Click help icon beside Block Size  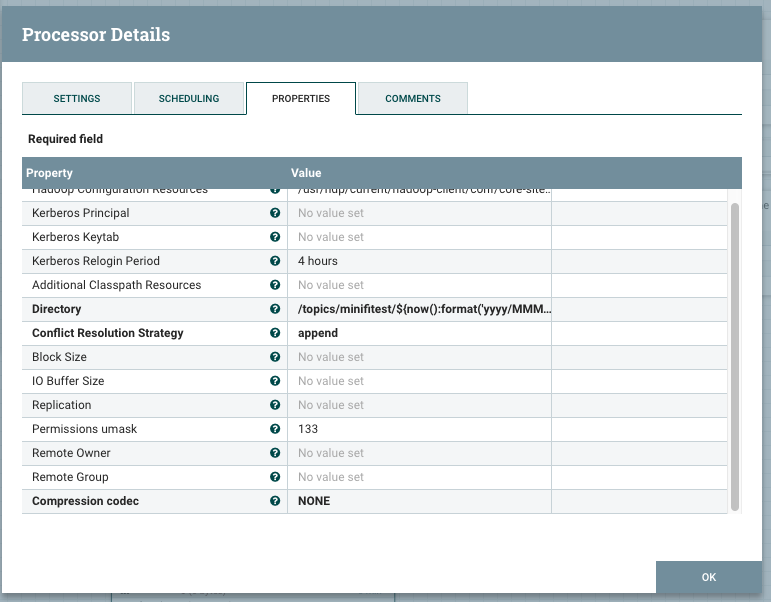tap(275, 357)
